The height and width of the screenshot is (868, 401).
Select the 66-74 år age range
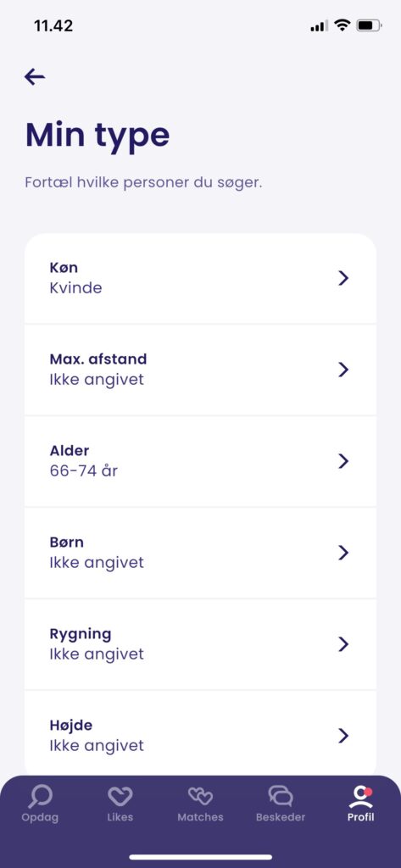pos(84,470)
